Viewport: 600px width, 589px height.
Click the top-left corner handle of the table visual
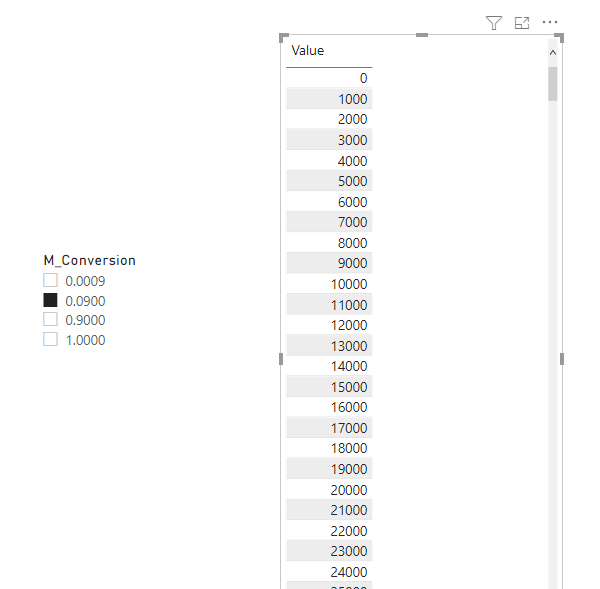284,38
